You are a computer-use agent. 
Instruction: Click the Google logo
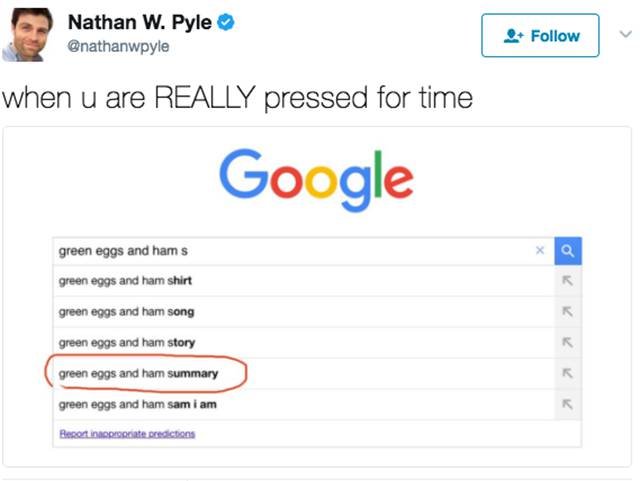(x=316, y=180)
